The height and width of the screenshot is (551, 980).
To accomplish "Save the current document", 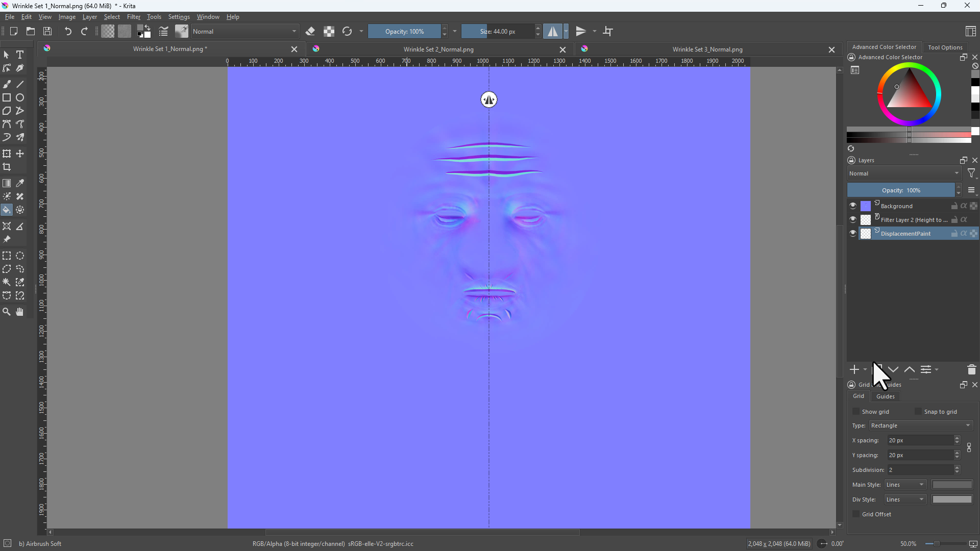I will click(47, 31).
